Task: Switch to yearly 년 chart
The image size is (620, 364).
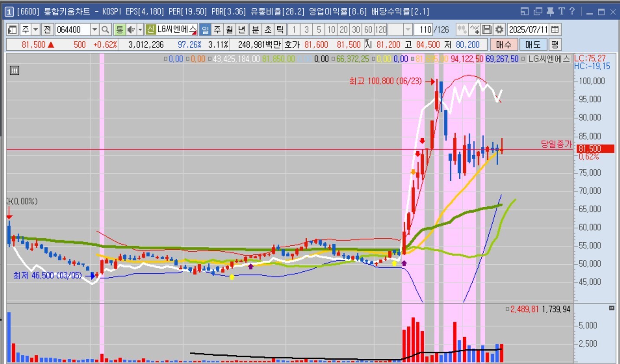Action: pos(242,29)
